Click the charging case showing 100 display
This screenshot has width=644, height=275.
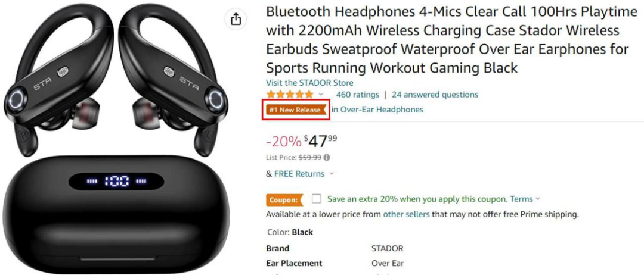[x=116, y=212]
